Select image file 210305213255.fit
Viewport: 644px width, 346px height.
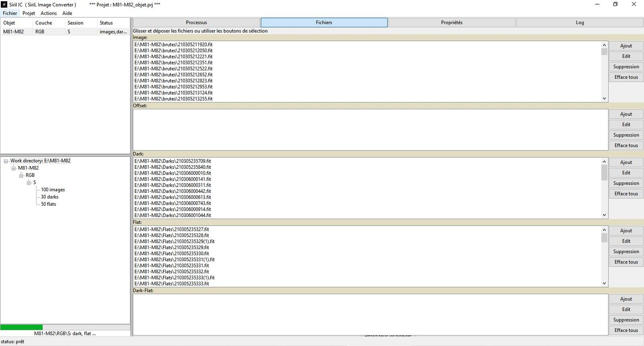click(173, 99)
